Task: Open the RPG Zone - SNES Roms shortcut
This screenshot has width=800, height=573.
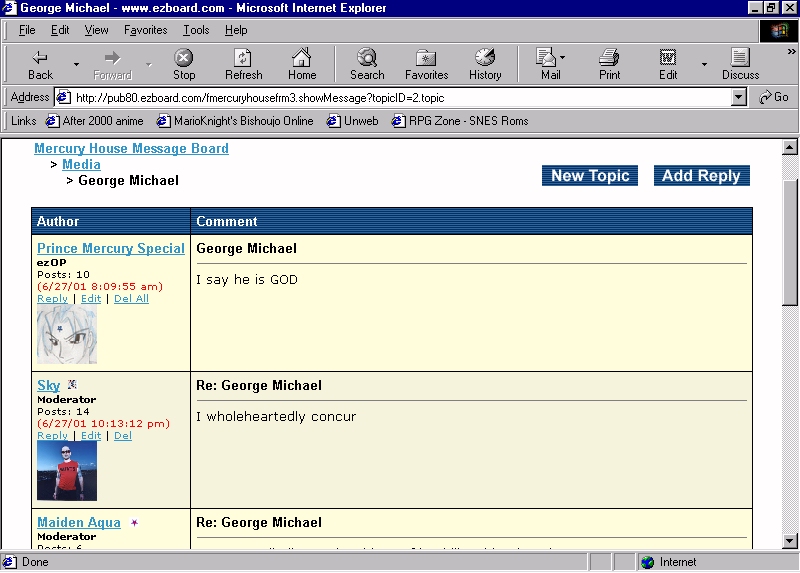Action: tap(460, 121)
